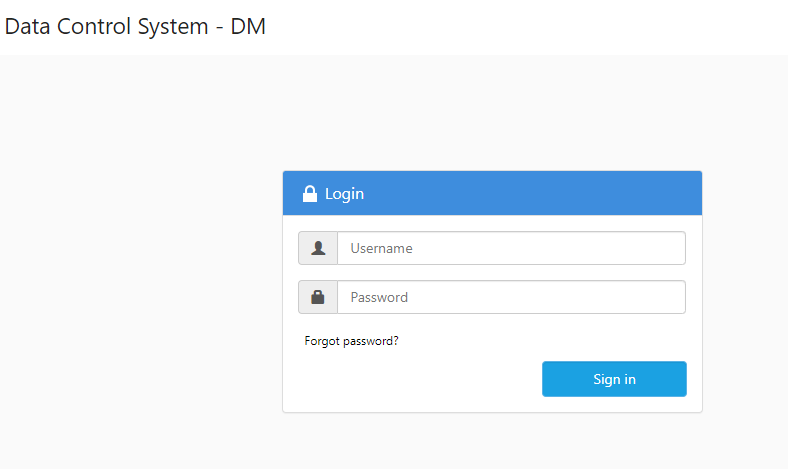The image size is (788, 469).
Task: Click the gray addon box before Username
Action: (x=318, y=248)
